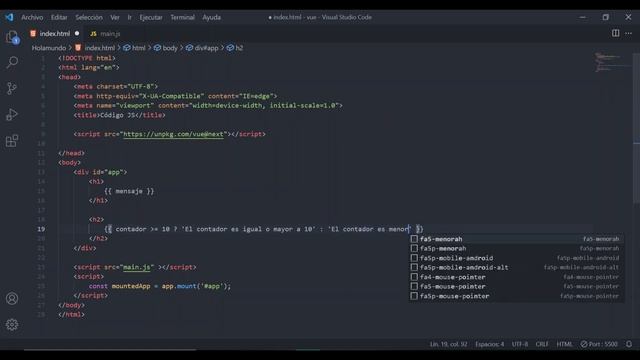The image size is (640, 360).
Task: Open the Manage gear icon
Action: pos(12,324)
